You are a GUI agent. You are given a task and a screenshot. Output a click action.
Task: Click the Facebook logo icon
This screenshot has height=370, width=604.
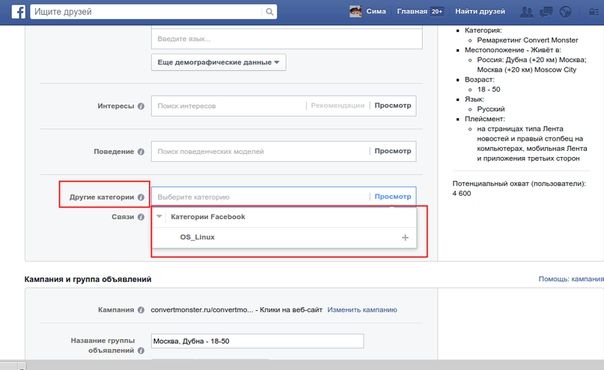18,12
